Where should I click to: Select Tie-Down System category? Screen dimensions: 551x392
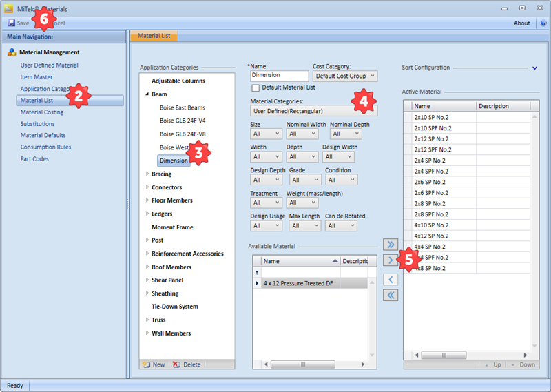point(175,307)
